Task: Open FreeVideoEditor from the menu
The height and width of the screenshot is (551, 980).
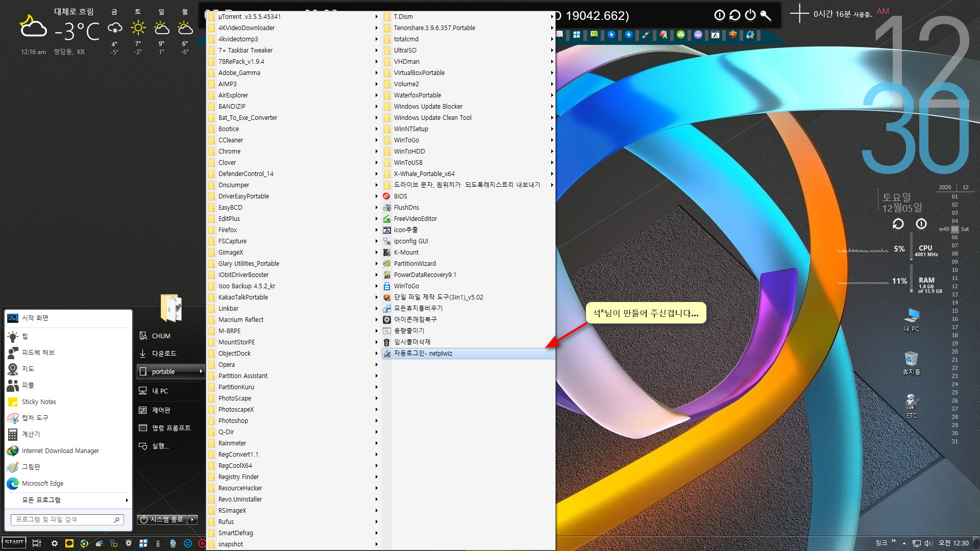Action: click(469, 219)
